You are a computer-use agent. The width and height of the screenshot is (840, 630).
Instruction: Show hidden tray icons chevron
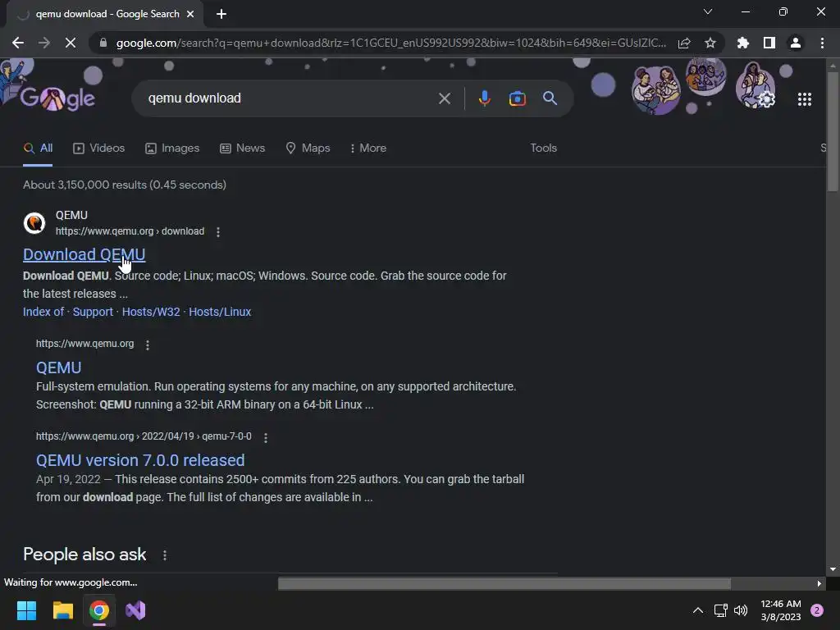pyautogui.click(x=698, y=610)
